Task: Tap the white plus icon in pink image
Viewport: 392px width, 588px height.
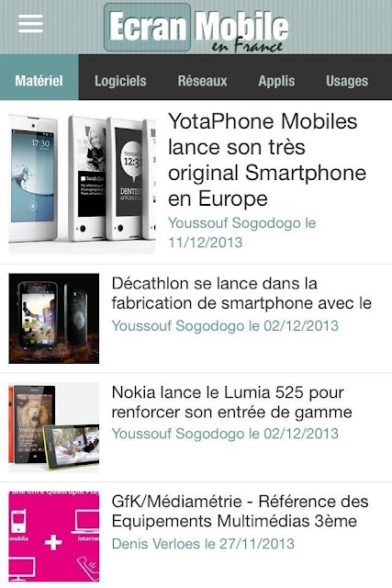Action: pyautogui.click(x=53, y=542)
